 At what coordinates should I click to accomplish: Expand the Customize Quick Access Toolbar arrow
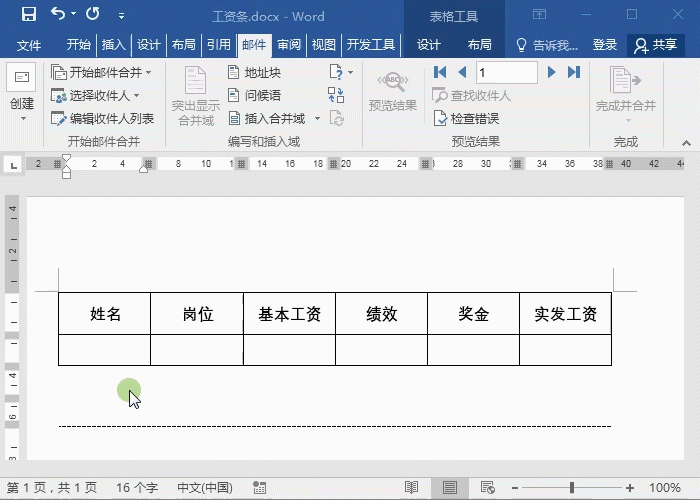[x=121, y=16]
